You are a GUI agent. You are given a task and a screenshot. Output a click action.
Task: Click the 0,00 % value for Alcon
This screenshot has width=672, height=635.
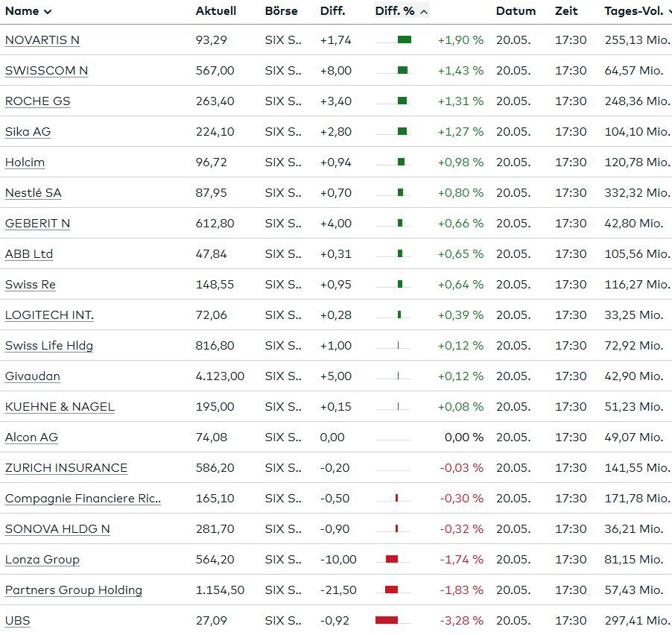(x=463, y=437)
